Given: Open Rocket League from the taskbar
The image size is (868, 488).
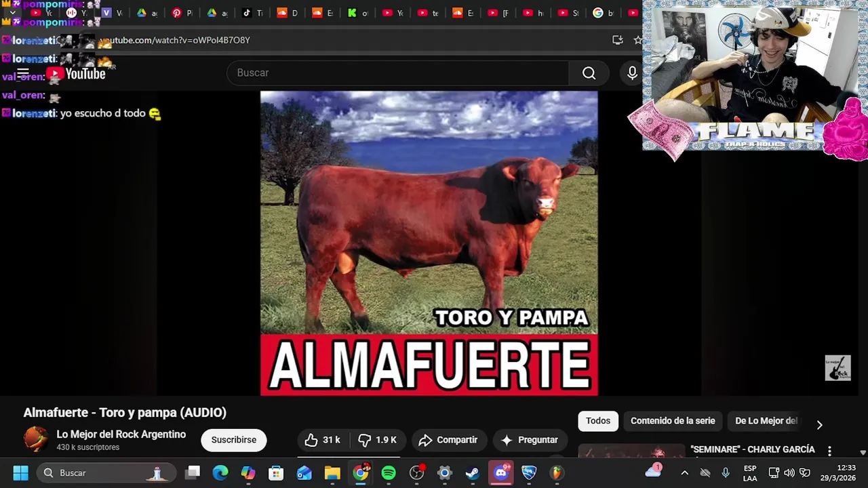Looking at the screenshot, I should 529,472.
